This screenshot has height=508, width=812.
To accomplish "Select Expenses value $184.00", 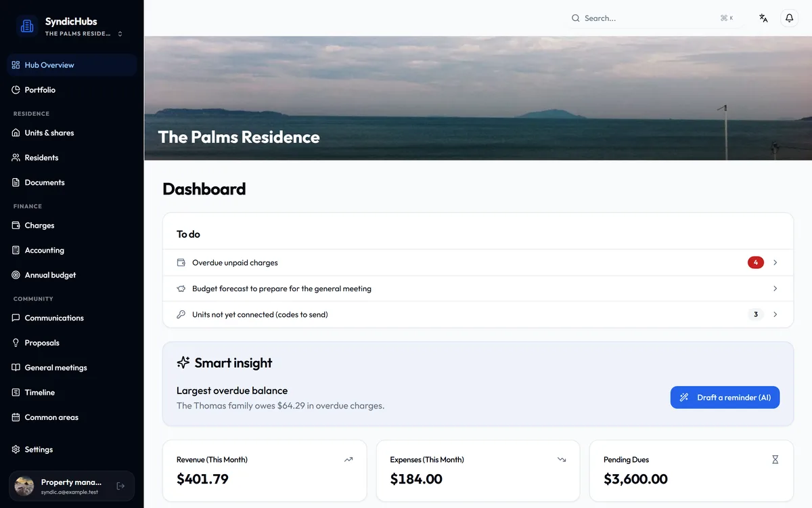I will coord(416,480).
